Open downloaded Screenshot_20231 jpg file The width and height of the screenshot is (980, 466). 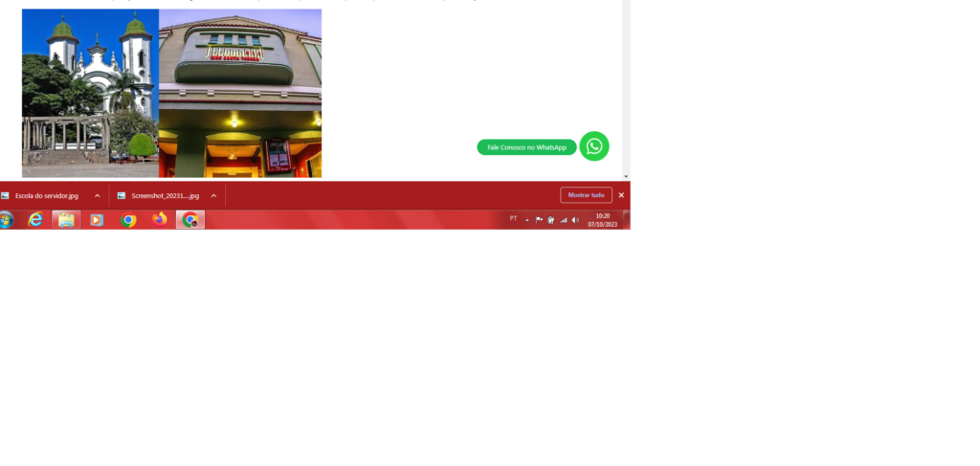pyautogui.click(x=165, y=195)
